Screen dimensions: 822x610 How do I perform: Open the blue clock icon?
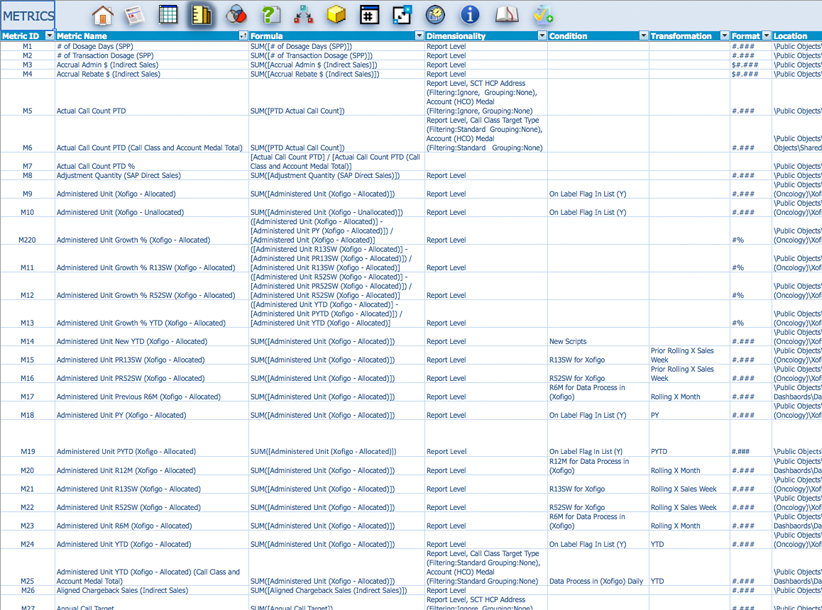coord(435,15)
